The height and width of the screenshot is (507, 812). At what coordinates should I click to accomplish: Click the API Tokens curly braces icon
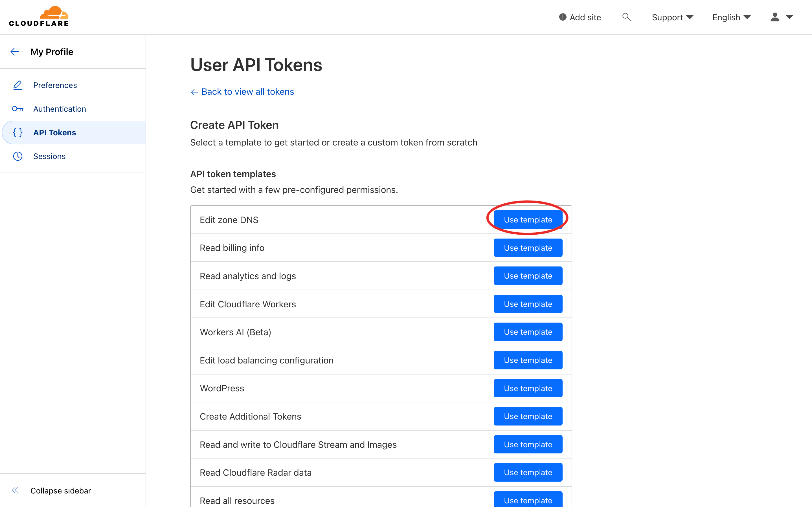click(17, 133)
